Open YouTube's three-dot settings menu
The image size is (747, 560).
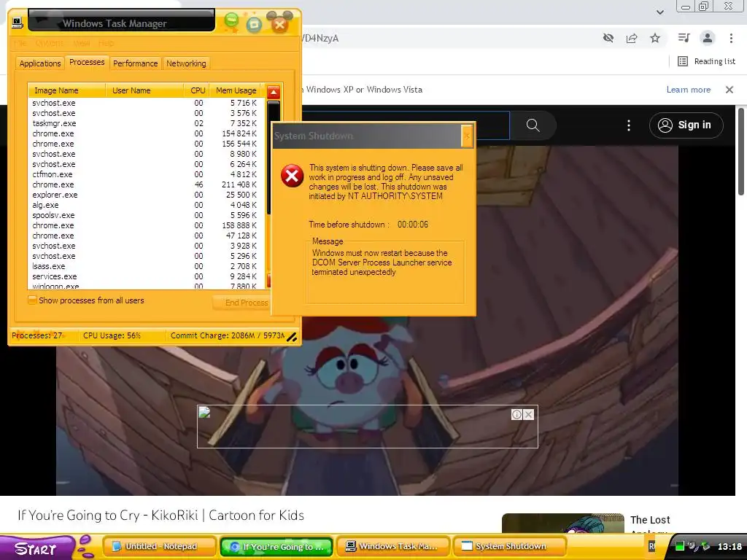coord(628,125)
